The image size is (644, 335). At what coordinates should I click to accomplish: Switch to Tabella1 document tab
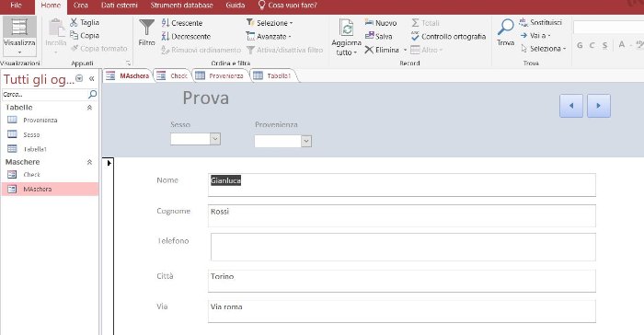[272, 75]
